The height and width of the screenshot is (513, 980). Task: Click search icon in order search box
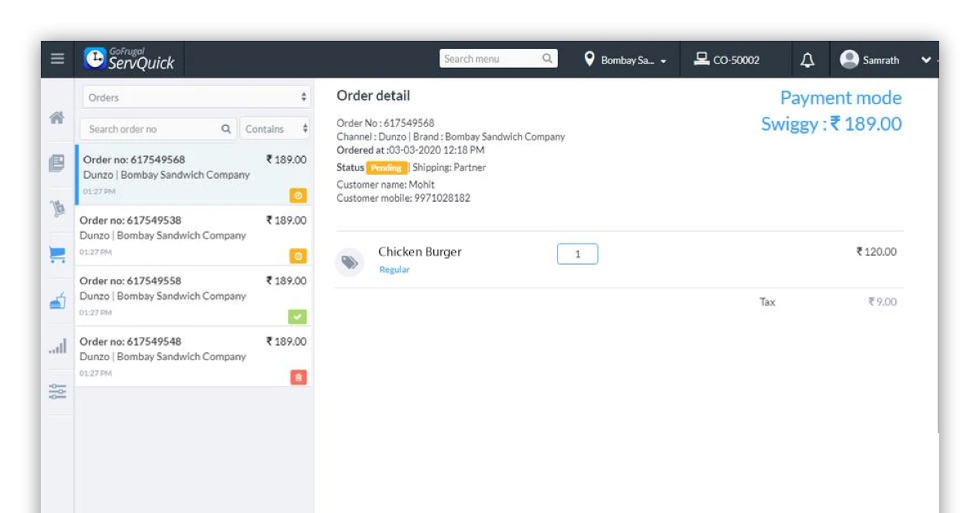[226, 129]
